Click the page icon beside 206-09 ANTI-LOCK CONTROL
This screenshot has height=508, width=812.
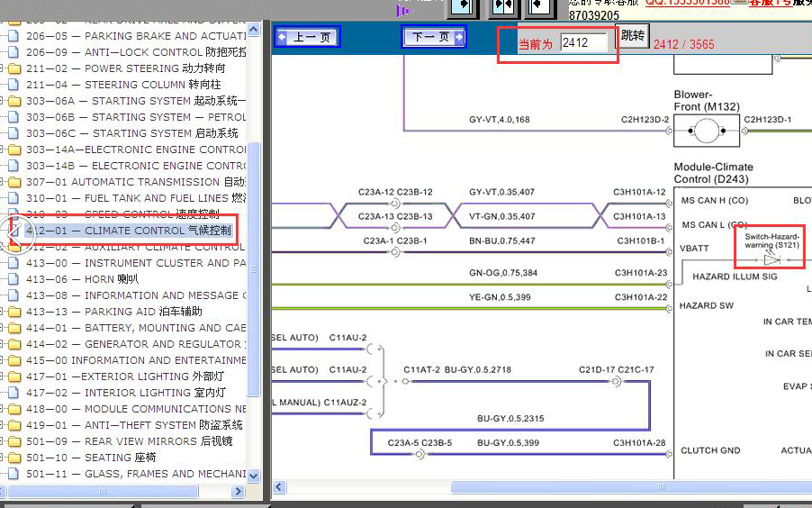[14, 52]
